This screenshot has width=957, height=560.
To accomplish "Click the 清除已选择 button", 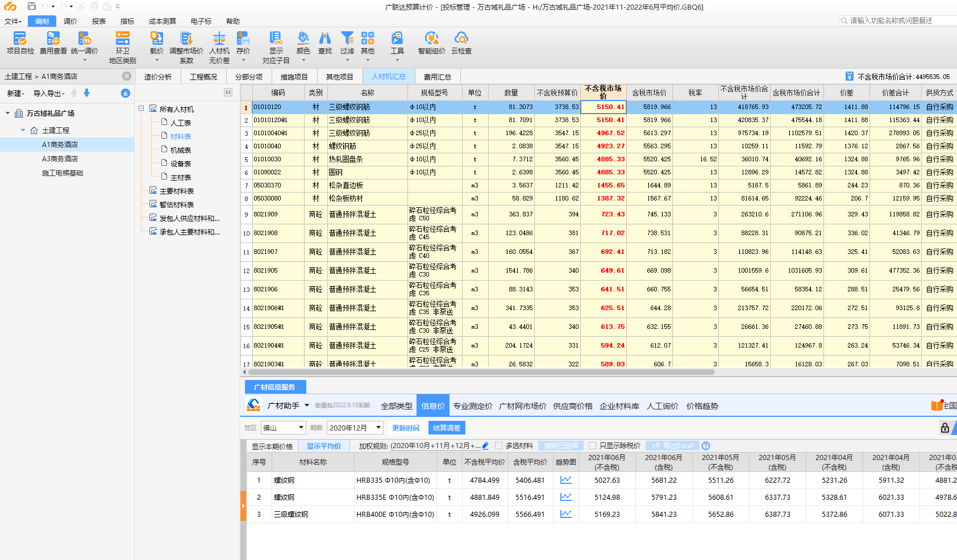I will point(561,446).
